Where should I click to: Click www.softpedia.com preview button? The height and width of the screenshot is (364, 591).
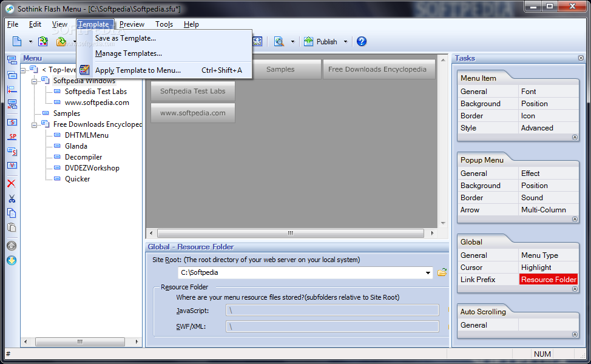click(x=192, y=113)
